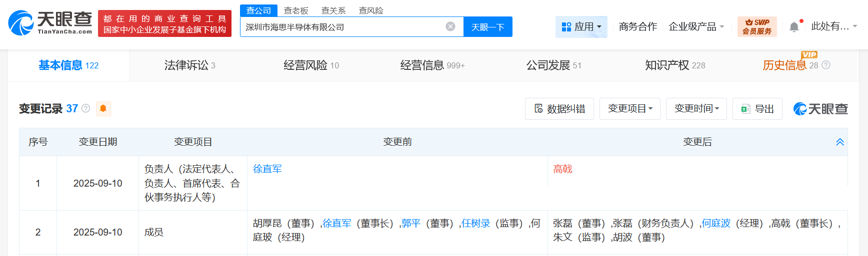Select the 查老板 search tab

click(296, 10)
